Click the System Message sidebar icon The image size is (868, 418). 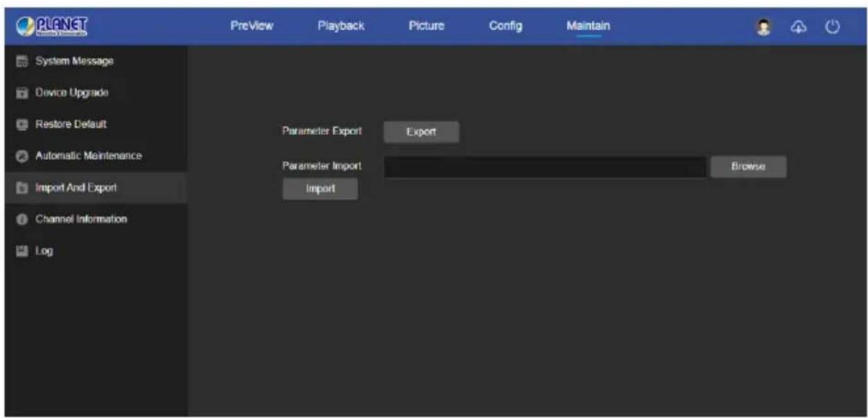click(x=22, y=61)
